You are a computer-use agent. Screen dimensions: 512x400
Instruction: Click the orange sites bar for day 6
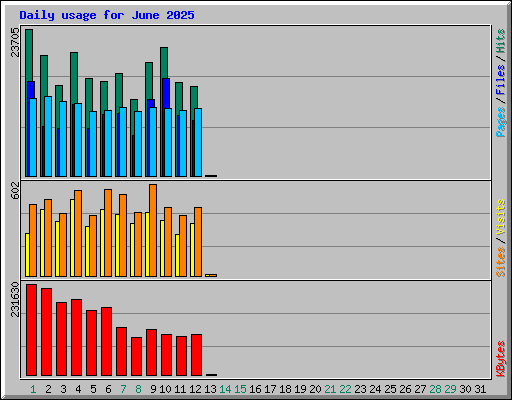pos(108,233)
